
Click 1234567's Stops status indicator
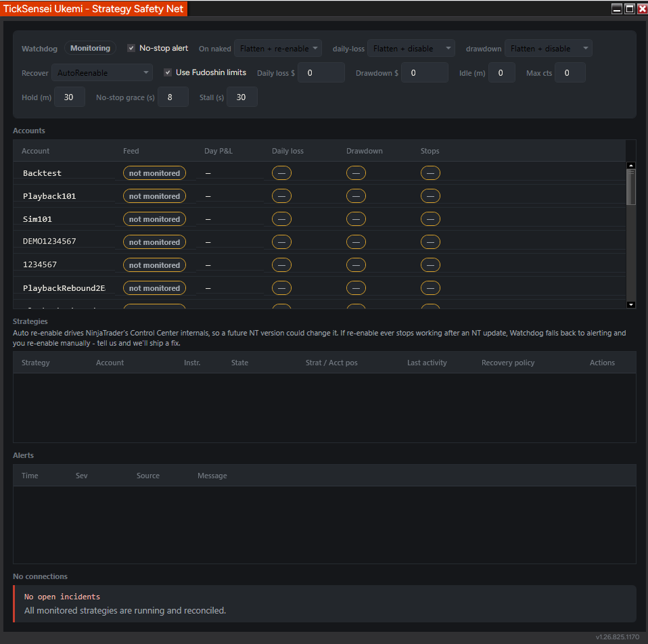[430, 265]
